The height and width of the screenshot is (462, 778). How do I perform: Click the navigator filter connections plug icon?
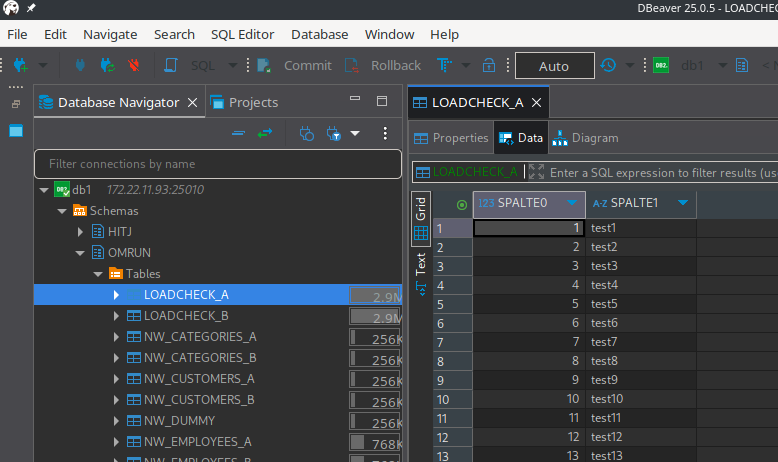pyautogui.click(x=333, y=133)
